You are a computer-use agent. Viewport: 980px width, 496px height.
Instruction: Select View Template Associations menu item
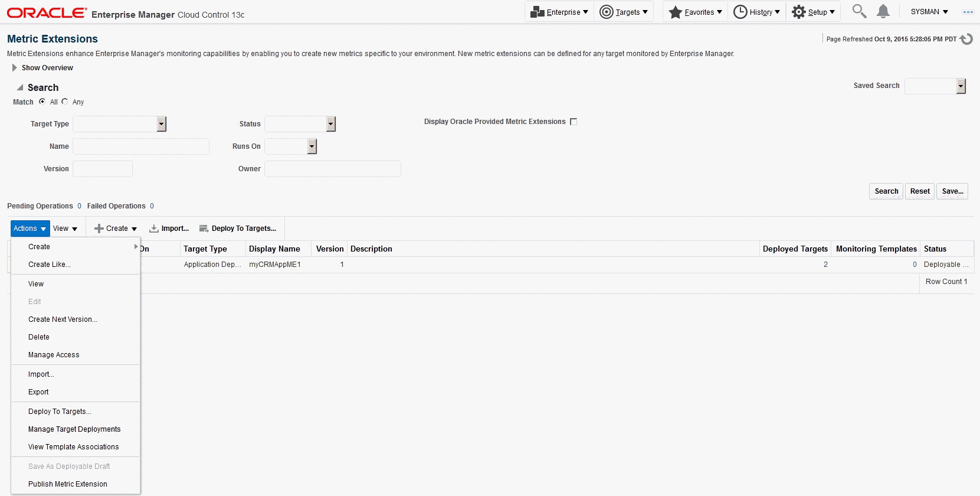[76, 447]
